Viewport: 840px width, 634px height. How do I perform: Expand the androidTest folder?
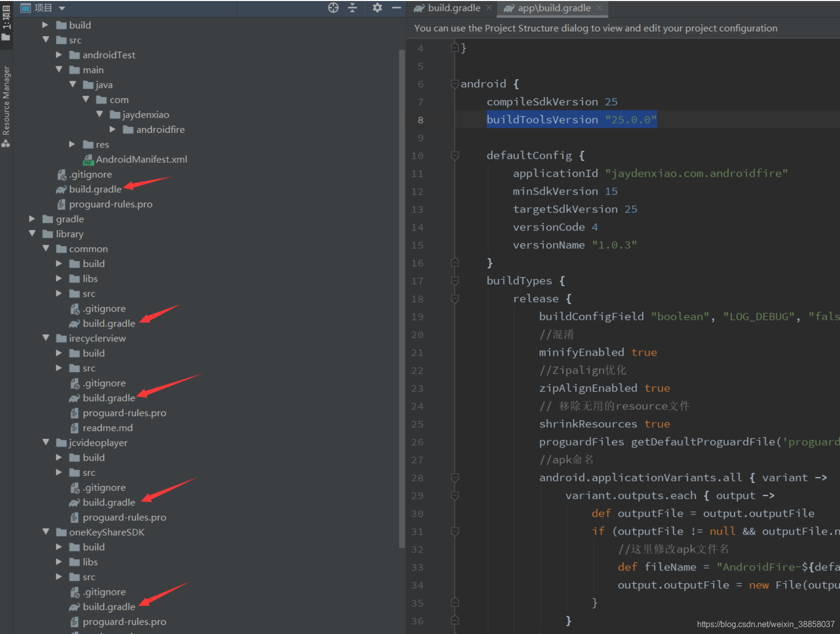click(59, 55)
